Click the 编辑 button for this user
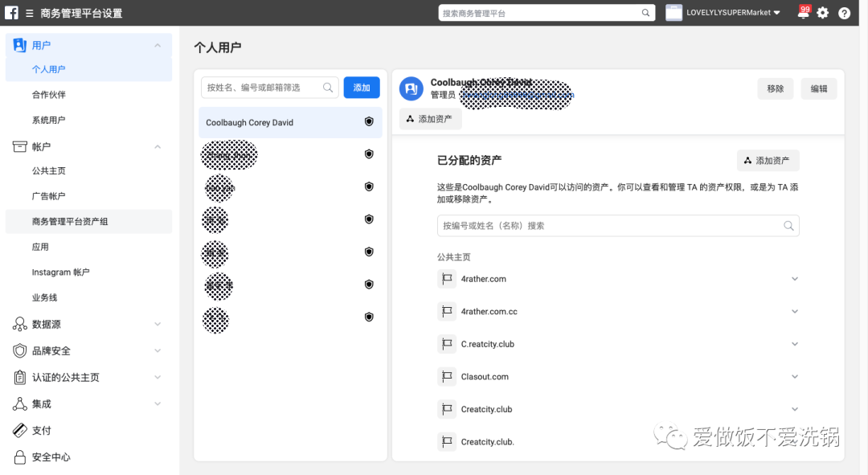The width and height of the screenshot is (868, 475). tap(818, 88)
